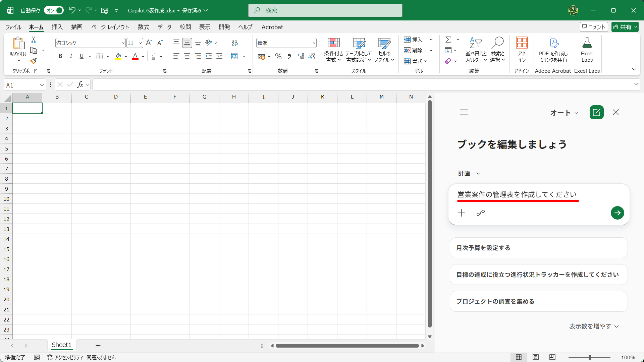Decrease font size with the smaller A icon
Viewport: 644px width, 362px height.
[x=160, y=43]
